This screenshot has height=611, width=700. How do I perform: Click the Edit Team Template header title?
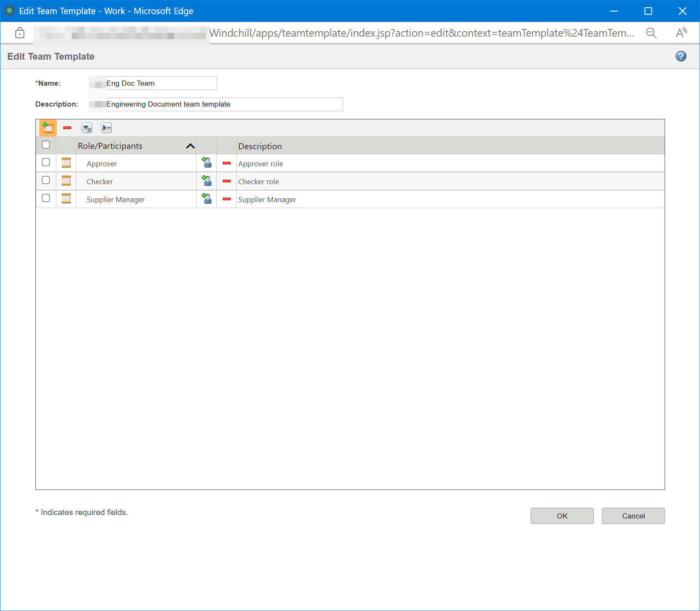(51, 56)
